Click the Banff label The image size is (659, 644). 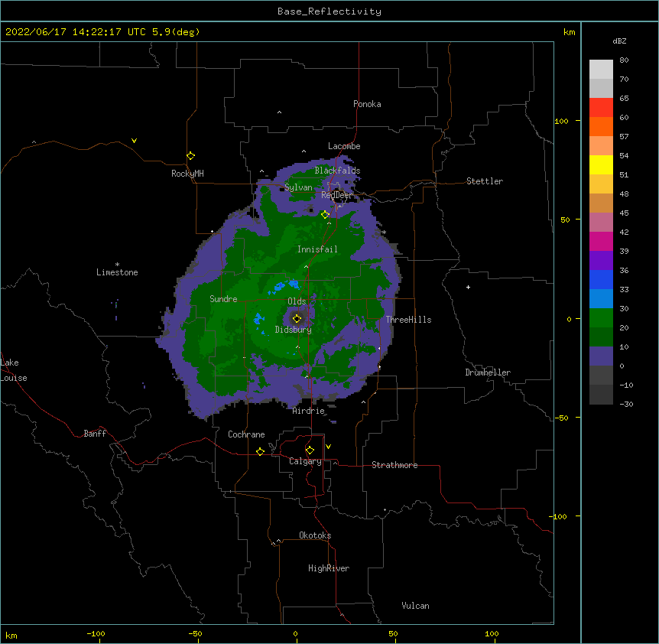95,434
